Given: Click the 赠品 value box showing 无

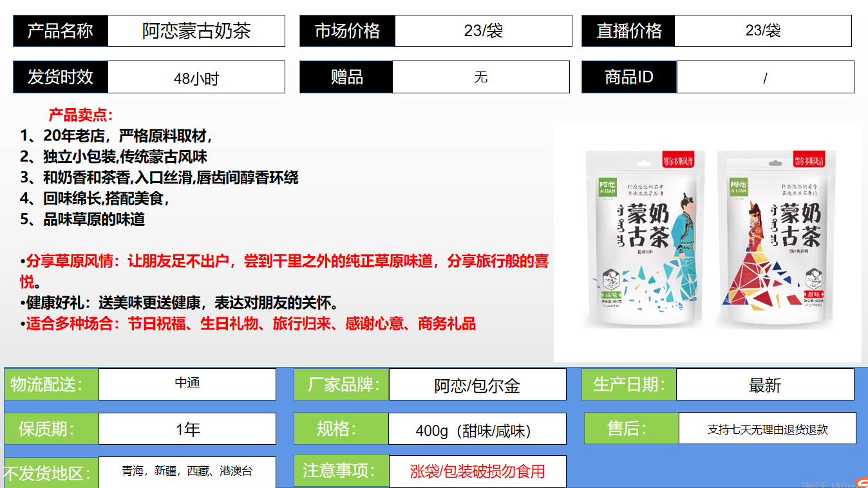Looking at the screenshot, I should click(480, 77).
